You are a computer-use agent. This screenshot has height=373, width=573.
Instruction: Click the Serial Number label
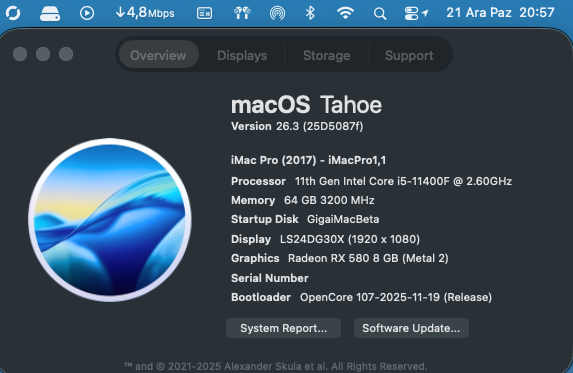point(270,278)
